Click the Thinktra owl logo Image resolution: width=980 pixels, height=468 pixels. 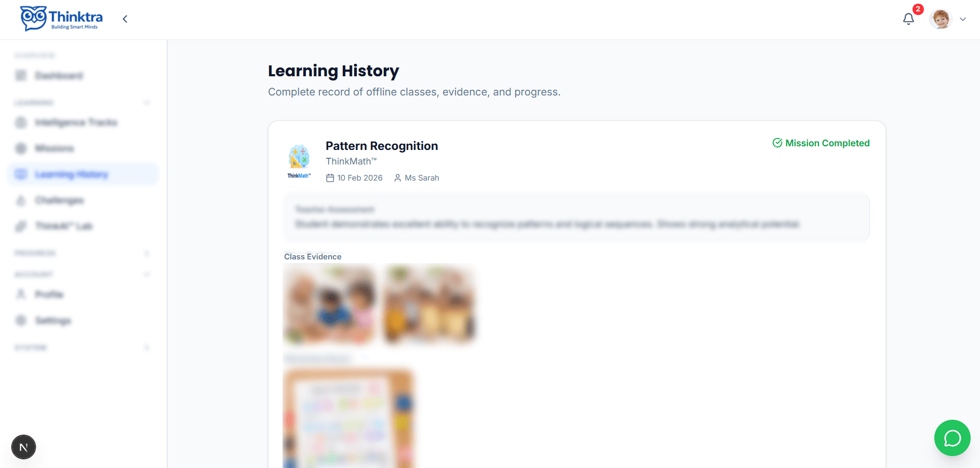33,18
